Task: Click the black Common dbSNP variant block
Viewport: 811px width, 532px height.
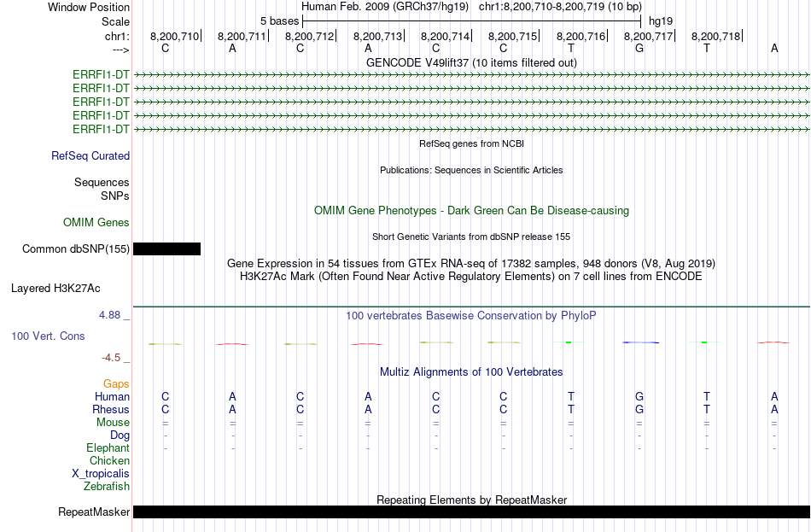Action: point(166,249)
